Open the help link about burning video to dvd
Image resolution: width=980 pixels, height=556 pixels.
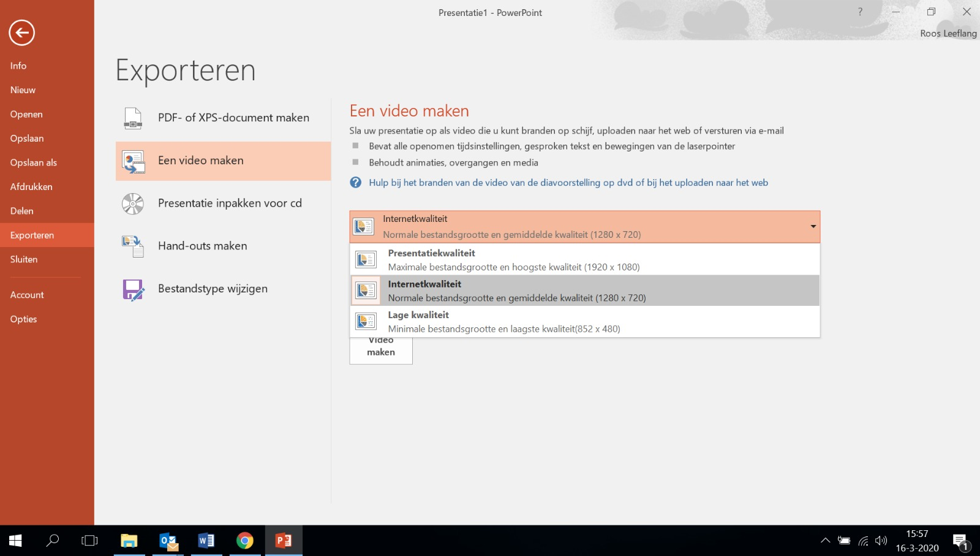568,183
